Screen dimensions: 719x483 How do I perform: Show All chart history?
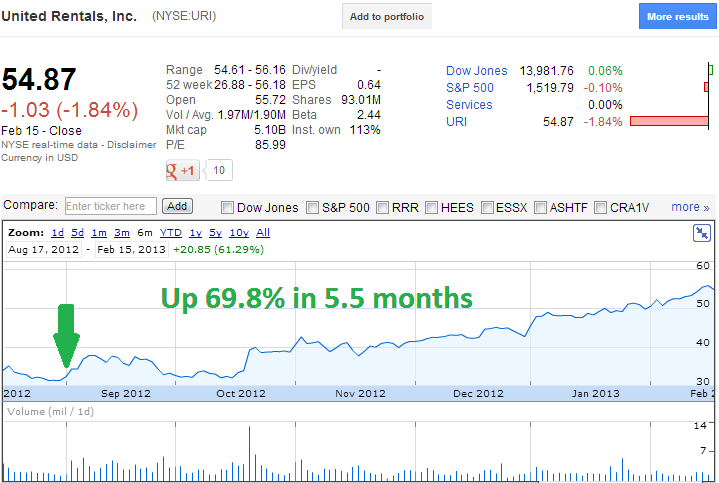263,233
